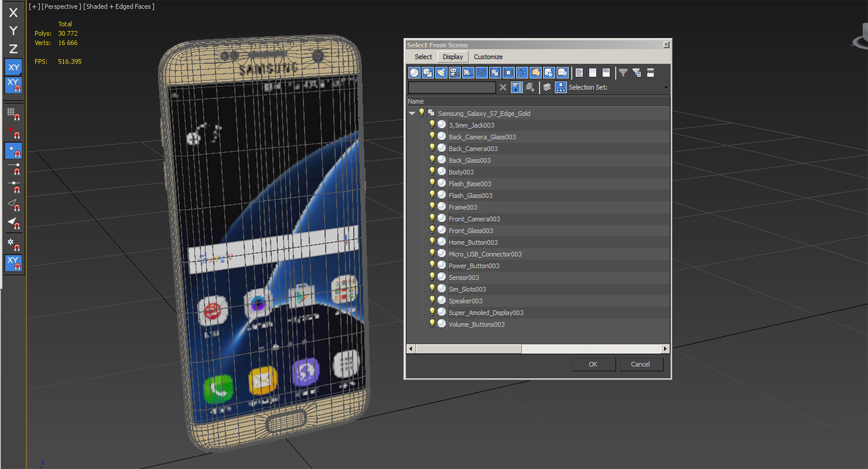Open the Perspective viewport label menu

pos(61,6)
